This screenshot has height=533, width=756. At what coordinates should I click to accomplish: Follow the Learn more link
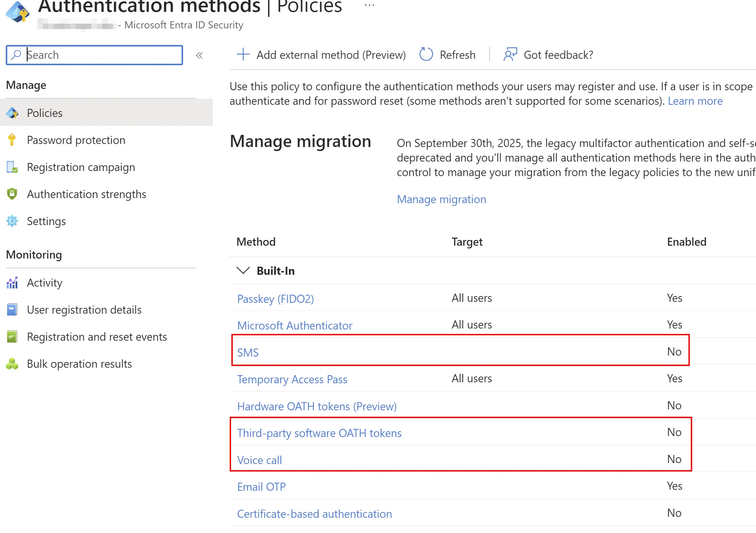point(695,101)
